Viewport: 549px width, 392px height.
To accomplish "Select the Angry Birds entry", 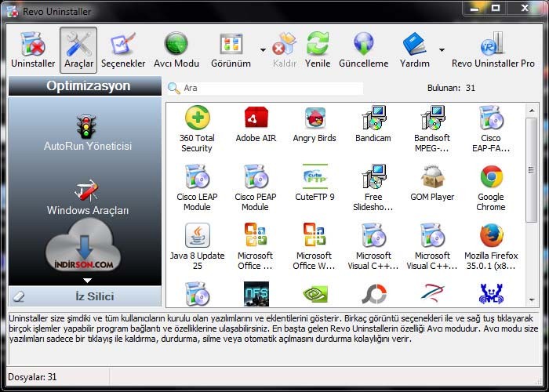I will [x=314, y=124].
